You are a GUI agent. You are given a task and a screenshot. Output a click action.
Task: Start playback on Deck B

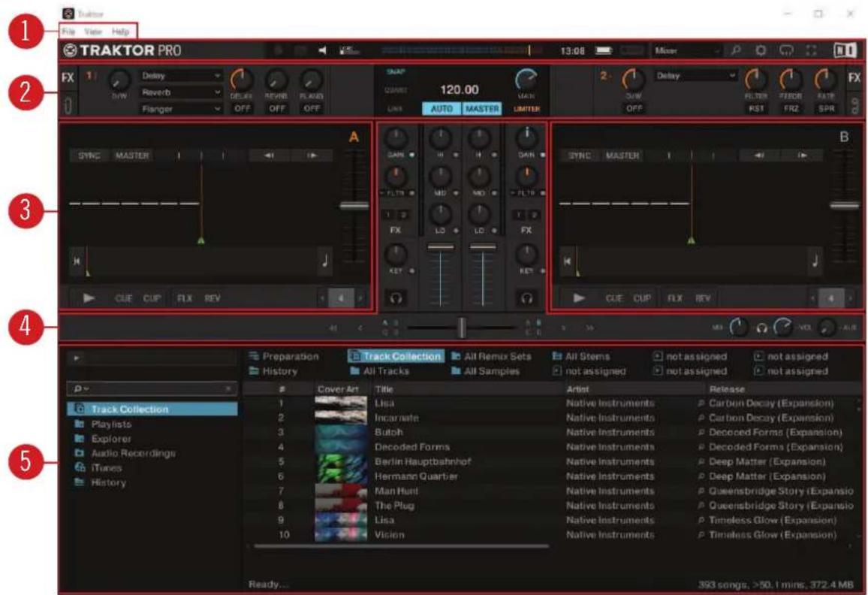[x=579, y=298]
